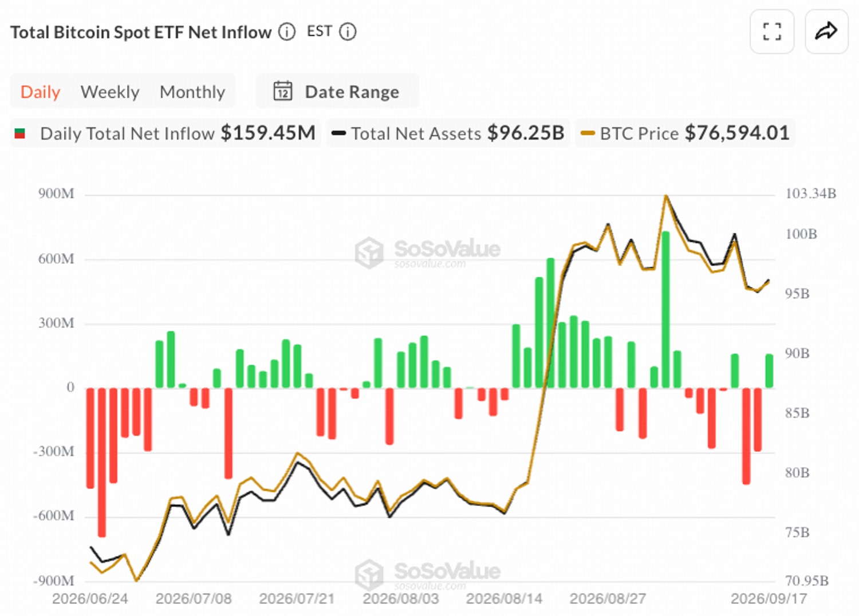Open fullscreen chart view icon
Screen dimensions: 859x616
pyautogui.click(x=772, y=31)
